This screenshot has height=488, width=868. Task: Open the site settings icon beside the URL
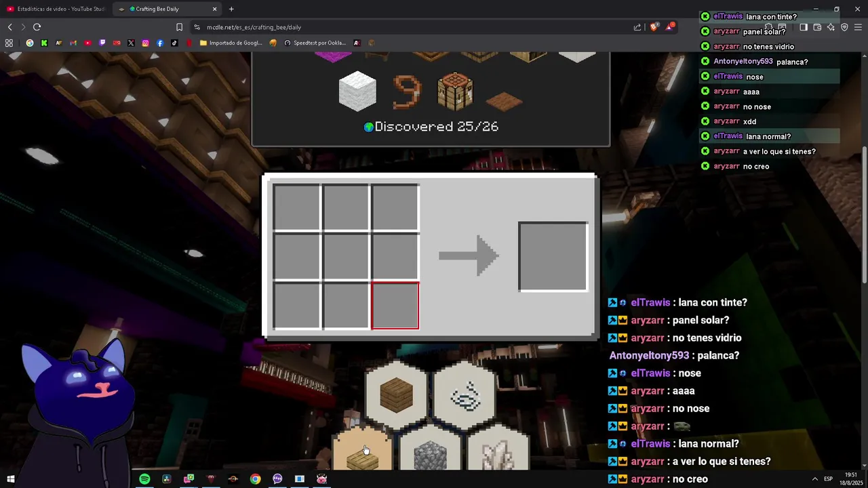(x=197, y=27)
